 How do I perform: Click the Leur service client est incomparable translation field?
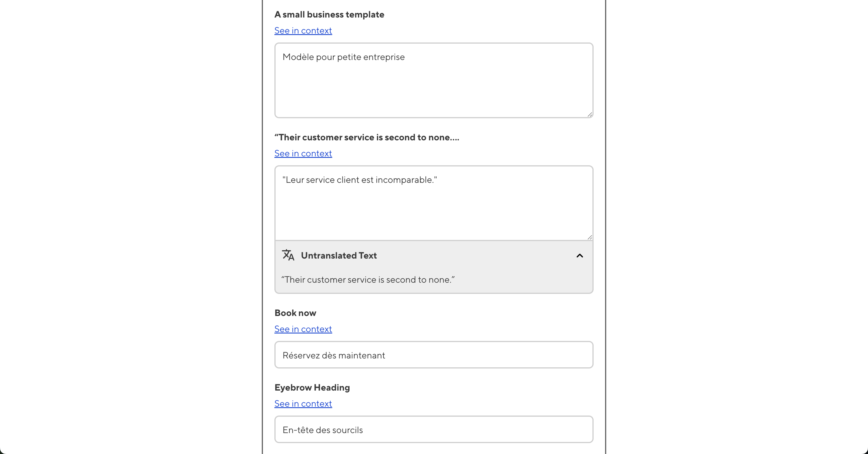tap(433, 202)
